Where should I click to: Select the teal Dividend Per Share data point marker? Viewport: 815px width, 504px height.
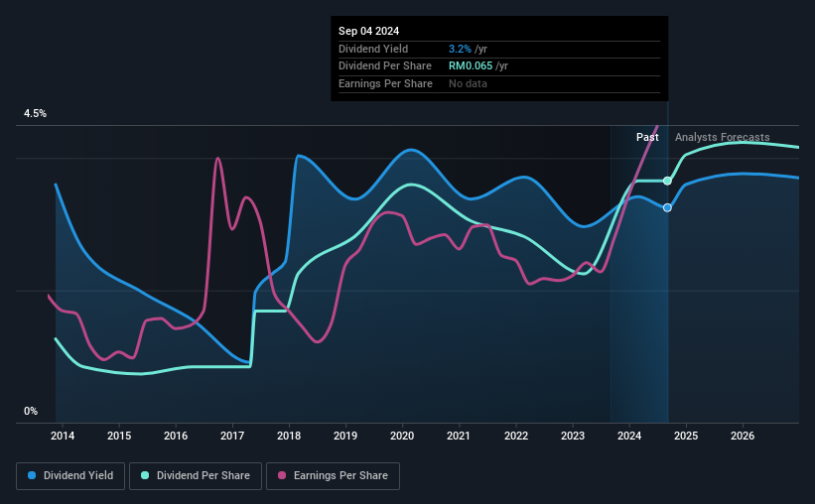[667, 181]
